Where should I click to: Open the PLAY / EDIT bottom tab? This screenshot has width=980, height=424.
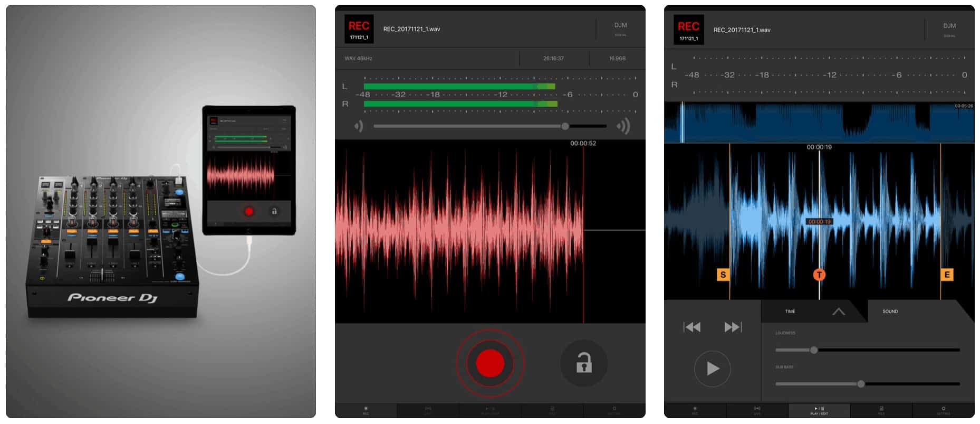pos(819,410)
